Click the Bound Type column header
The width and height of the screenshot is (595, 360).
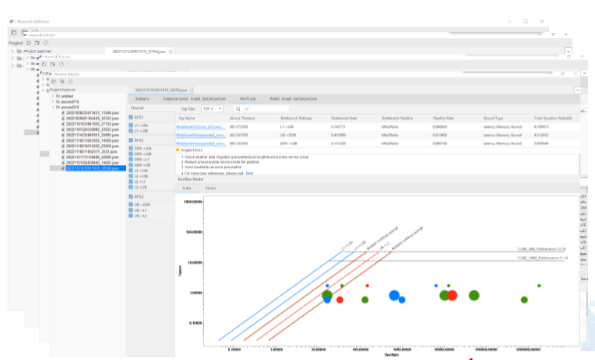(x=493, y=118)
